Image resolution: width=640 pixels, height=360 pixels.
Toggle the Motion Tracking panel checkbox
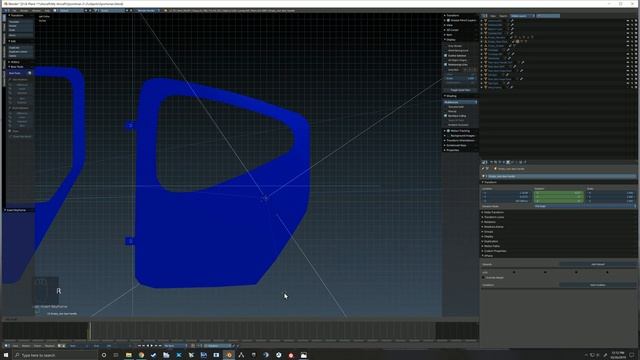(448, 131)
